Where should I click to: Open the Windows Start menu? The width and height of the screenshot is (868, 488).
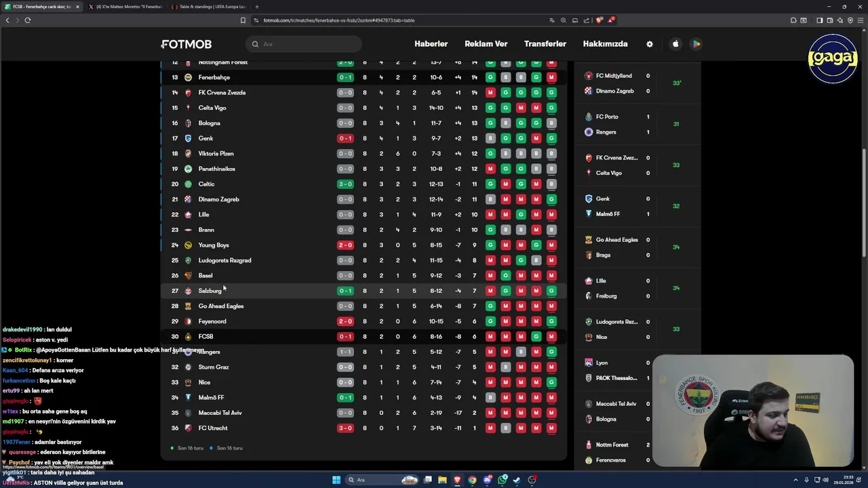click(336, 480)
